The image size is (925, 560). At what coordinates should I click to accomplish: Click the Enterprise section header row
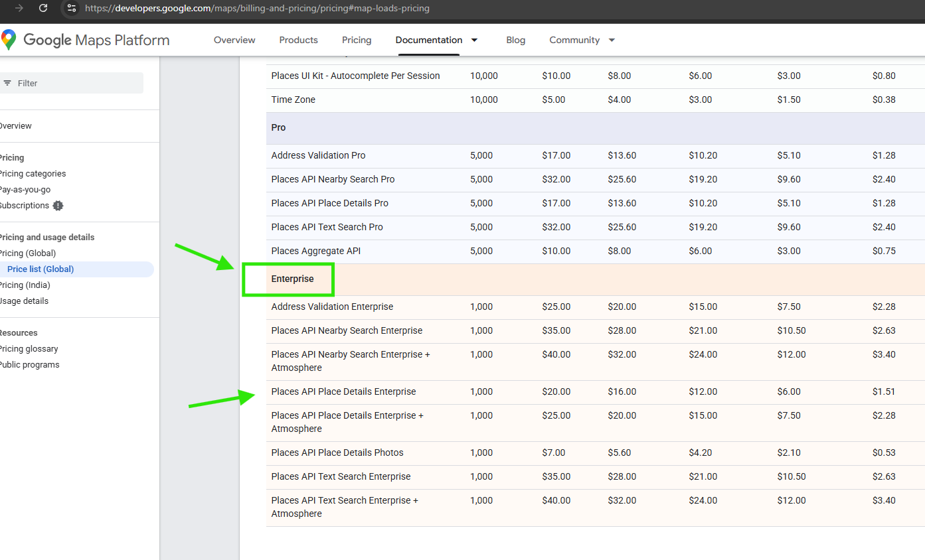point(292,279)
